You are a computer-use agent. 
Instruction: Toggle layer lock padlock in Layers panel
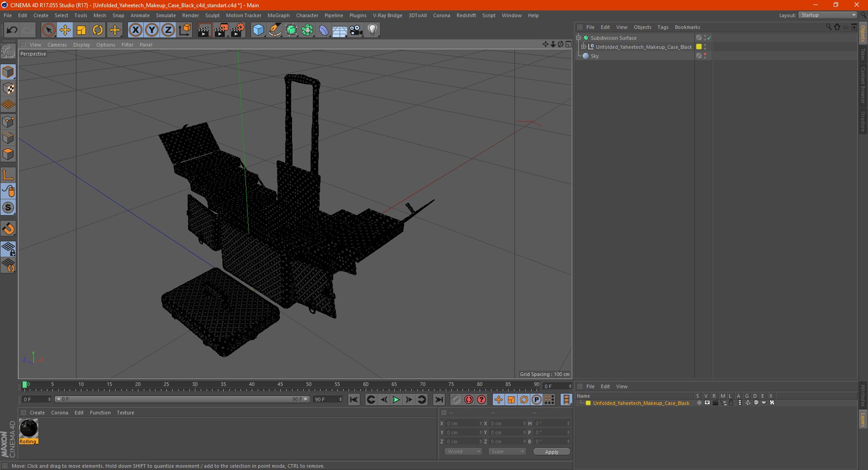(x=731, y=403)
